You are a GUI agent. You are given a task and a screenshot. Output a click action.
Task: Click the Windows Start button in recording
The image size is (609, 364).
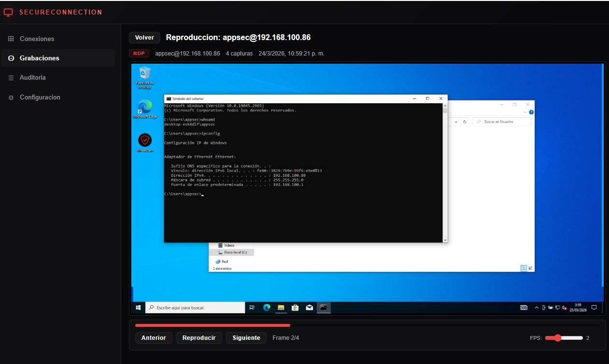[138, 308]
